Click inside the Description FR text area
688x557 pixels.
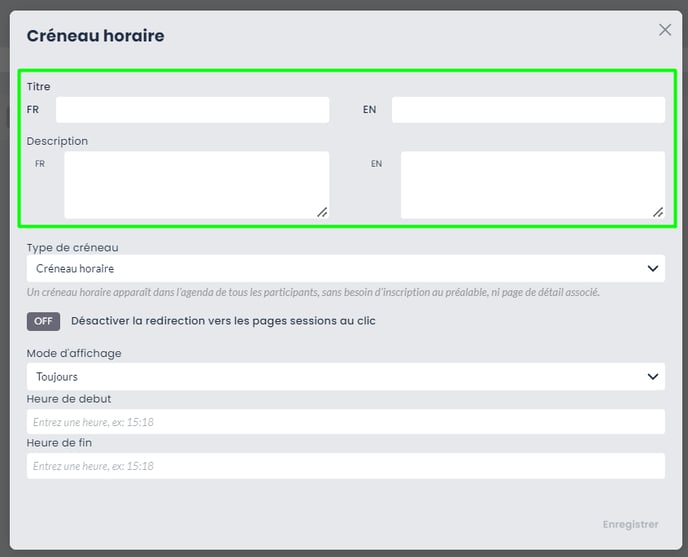pyautogui.click(x=197, y=185)
